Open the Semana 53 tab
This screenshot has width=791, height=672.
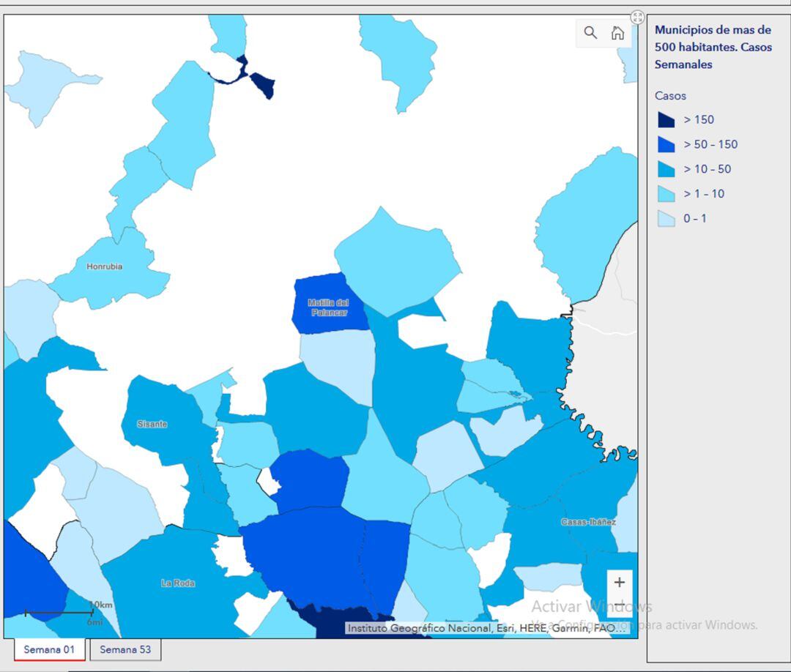125,649
